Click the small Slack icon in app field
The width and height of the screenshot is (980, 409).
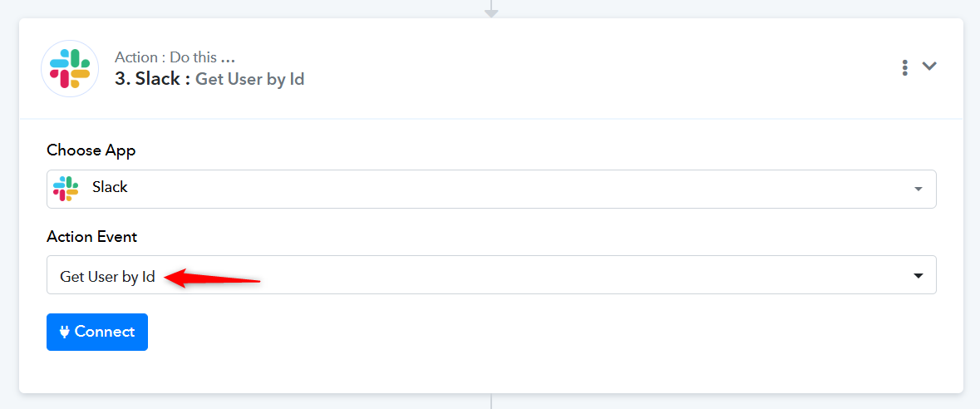coord(66,188)
